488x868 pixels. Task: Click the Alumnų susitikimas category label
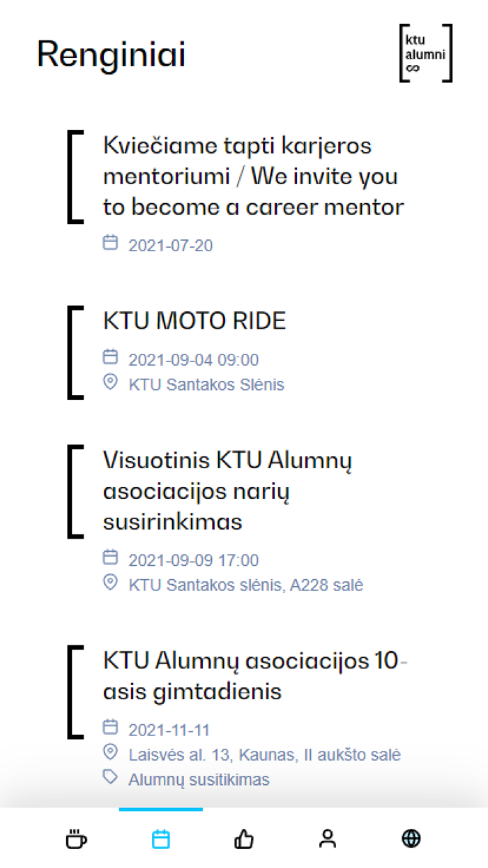pos(198,779)
